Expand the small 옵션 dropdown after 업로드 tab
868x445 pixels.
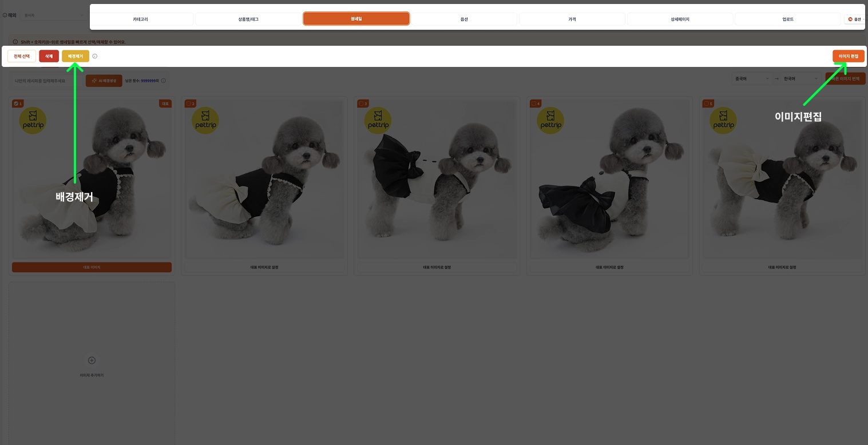[x=855, y=19]
